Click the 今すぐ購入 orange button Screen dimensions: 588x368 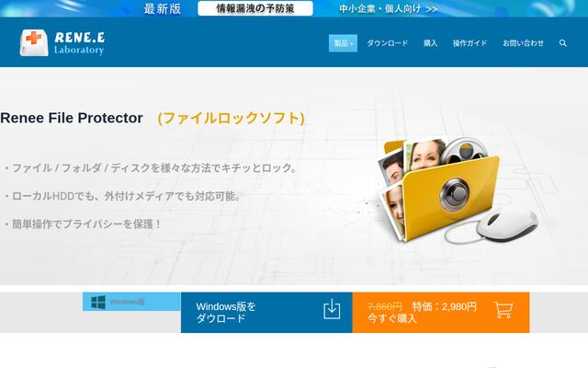441,313
